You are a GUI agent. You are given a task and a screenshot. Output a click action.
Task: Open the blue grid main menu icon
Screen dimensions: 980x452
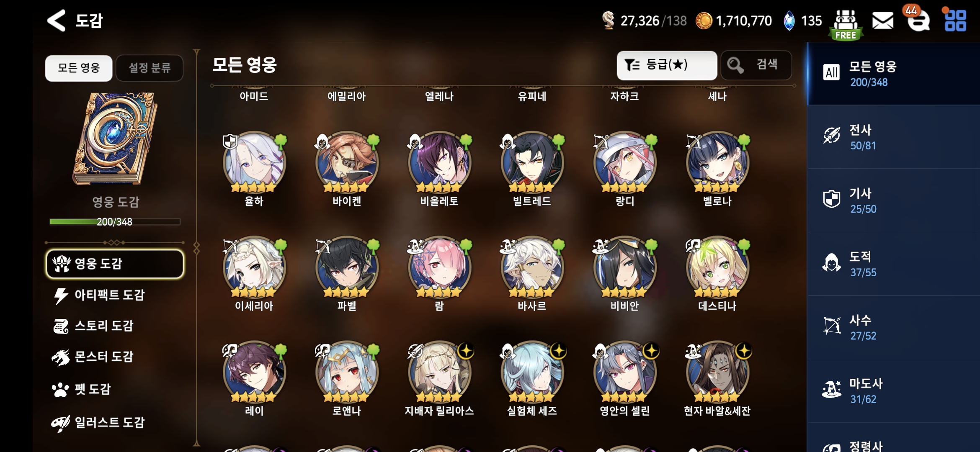[x=955, y=21]
